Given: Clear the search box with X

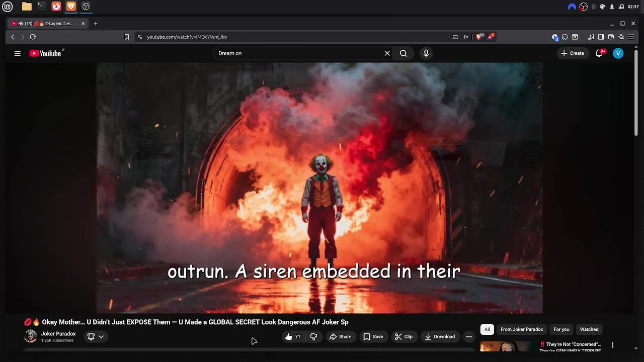Looking at the screenshot, I should pyautogui.click(x=387, y=53).
